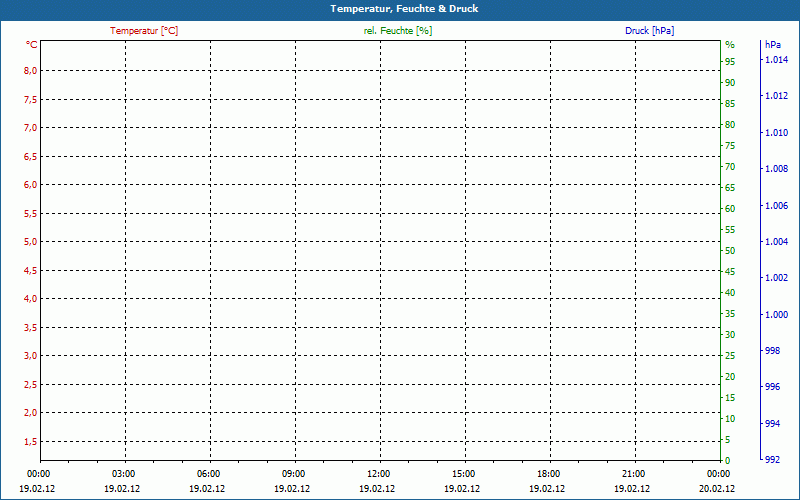Click the 1.004 pressure axis value

pyautogui.click(x=777, y=242)
